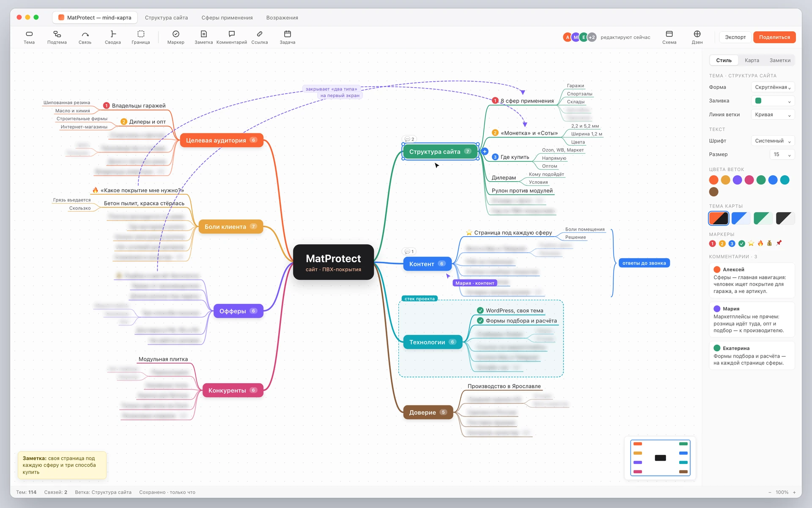Open the Маркер marker tool
The height and width of the screenshot is (508, 812).
click(176, 37)
